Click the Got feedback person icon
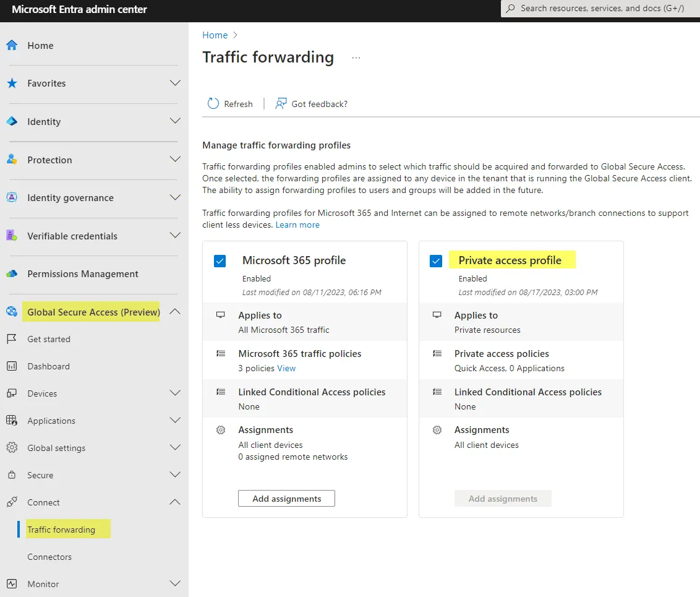 (281, 104)
